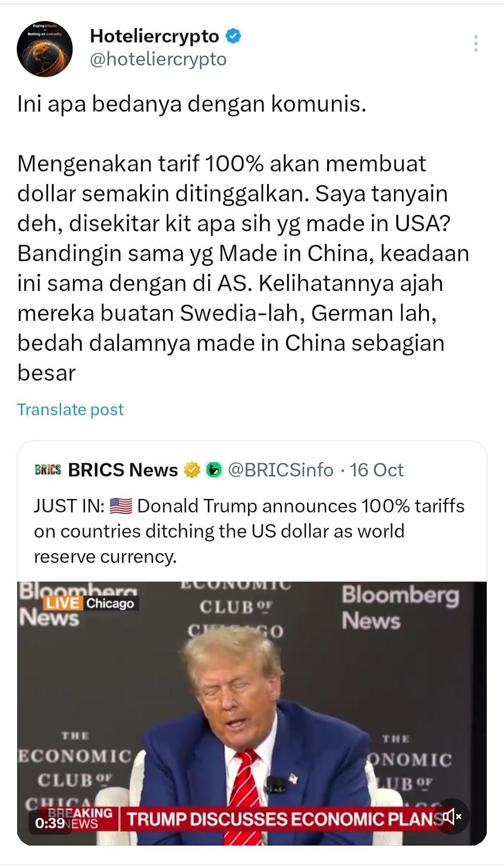Play the Trump economic plans video
Viewport: 504px width, 866px height.
pos(252,713)
